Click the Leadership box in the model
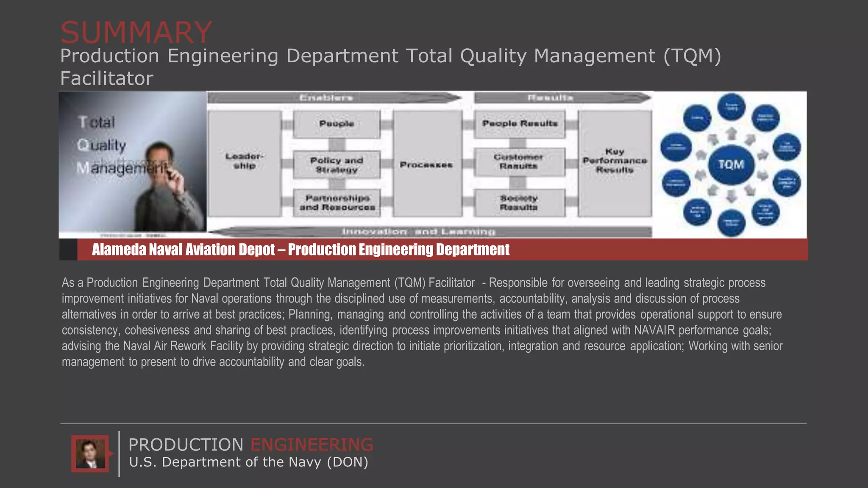Viewport: 868px width, 488px height. [x=245, y=163]
